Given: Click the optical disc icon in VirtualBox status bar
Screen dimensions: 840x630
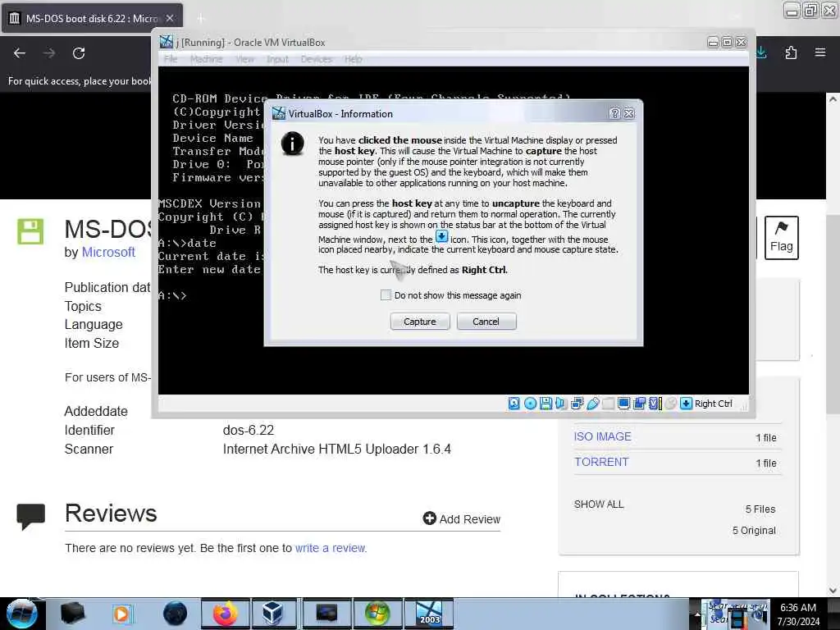Looking at the screenshot, I should (530, 404).
